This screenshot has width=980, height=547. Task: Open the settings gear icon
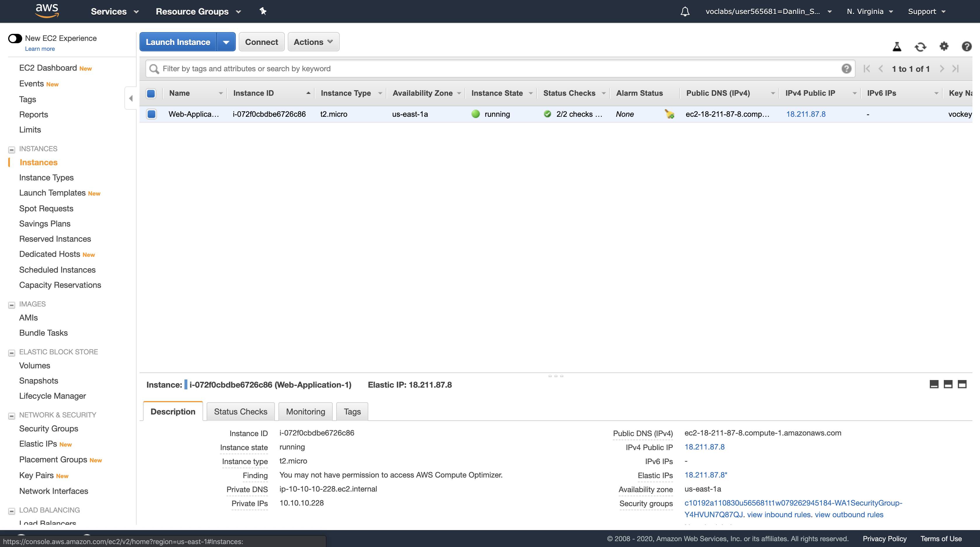[x=944, y=46]
